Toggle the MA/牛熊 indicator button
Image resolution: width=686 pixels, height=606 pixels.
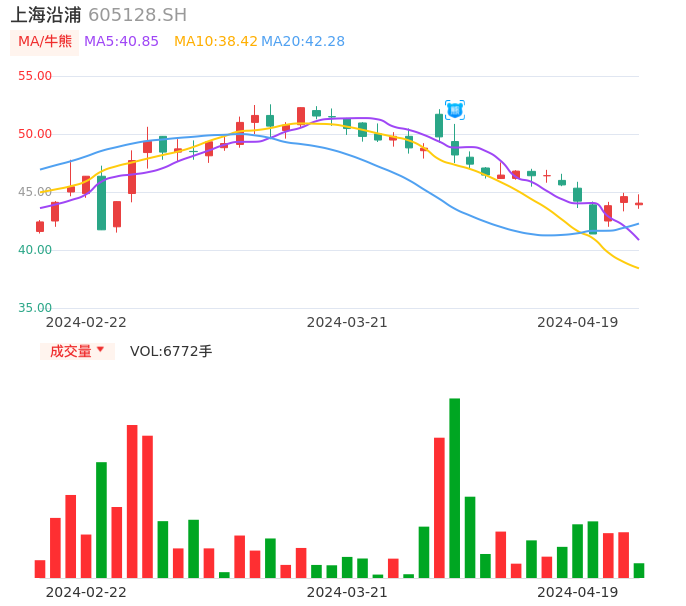tap(44, 42)
